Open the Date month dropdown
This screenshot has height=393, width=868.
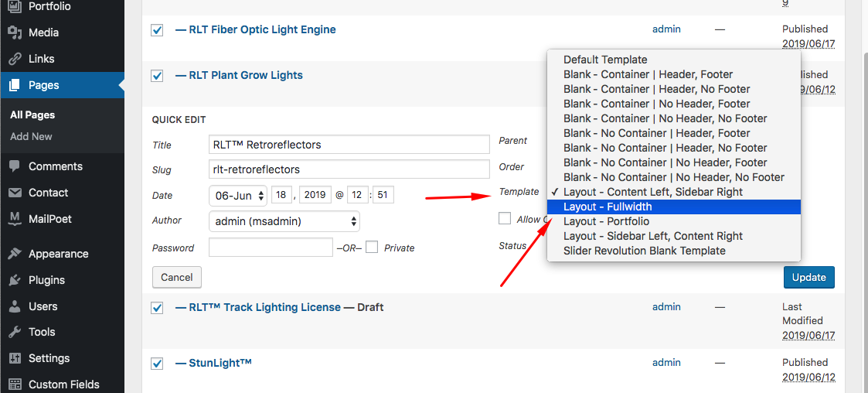click(x=238, y=196)
